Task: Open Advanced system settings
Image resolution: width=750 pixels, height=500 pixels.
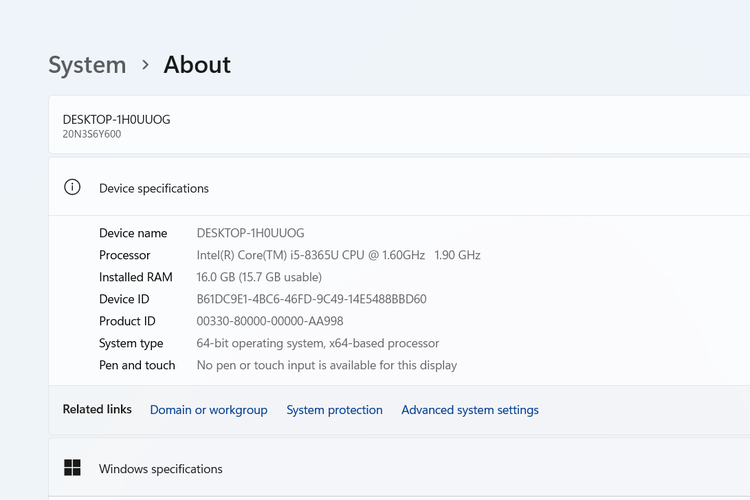Action: coord(469,410)
